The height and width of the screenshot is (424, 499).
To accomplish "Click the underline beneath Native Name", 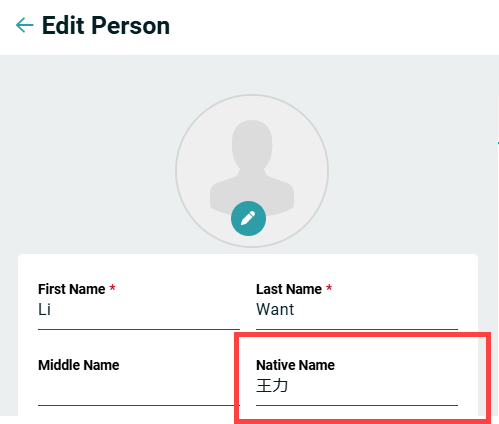I will pyautogui.click(x=357, y=405).
